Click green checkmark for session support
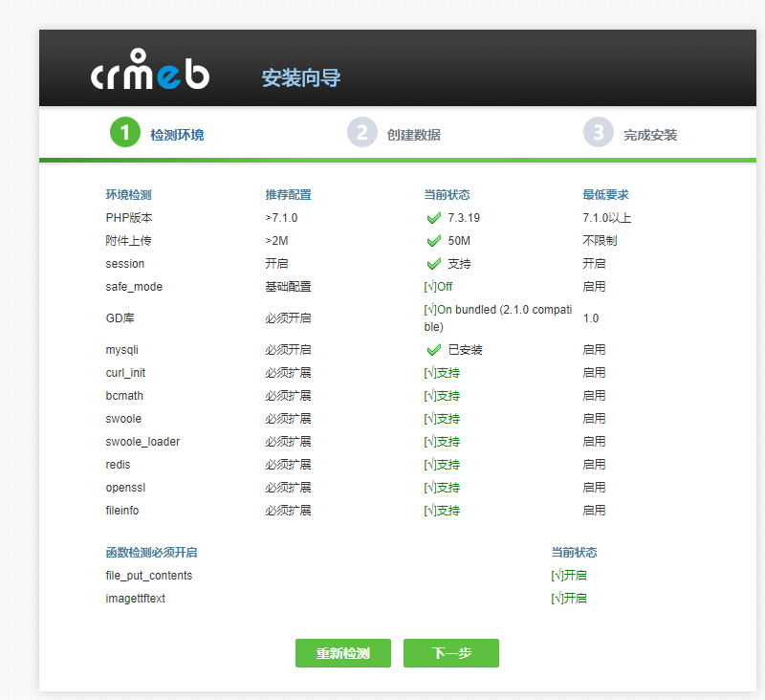The height and width of the screenshot is (700, 765). pos(434,264)
